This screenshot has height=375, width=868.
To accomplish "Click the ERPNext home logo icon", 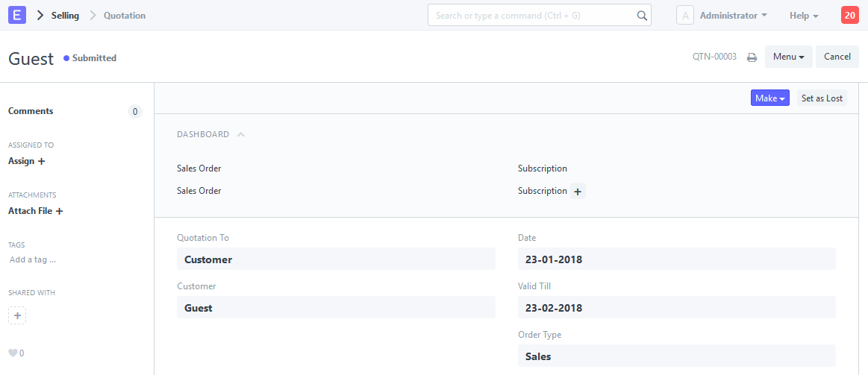I will (x=17, y=15).
